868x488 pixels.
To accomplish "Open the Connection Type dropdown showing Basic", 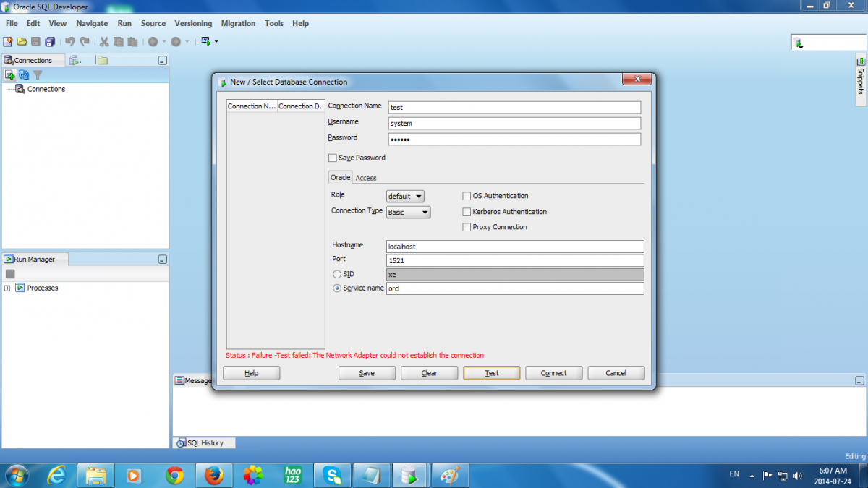I will (409, 213).
